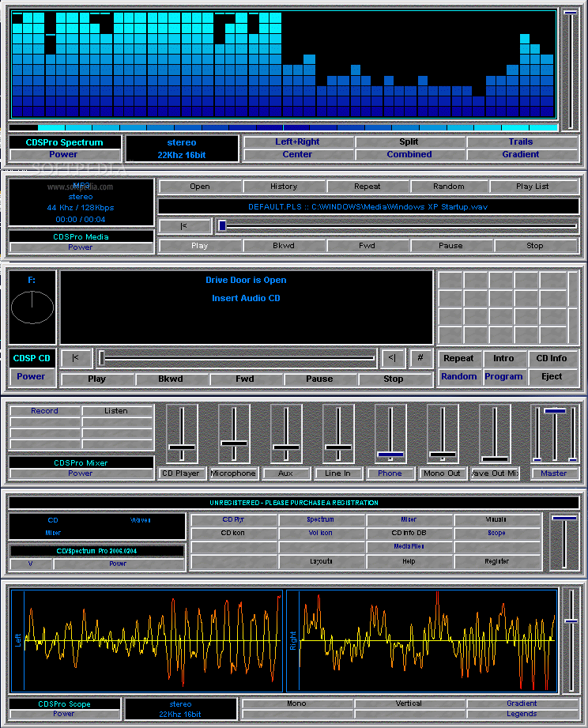Toggle Repeat in the Media player
This screenshot has height=728, width=588.
click(x=367, y=187)
